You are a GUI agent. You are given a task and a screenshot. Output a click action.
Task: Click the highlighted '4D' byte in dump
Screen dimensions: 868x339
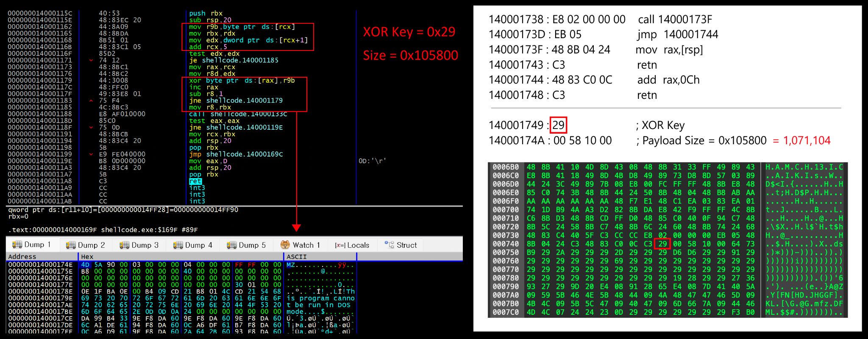pyautogui.click(x=85, y=264)
